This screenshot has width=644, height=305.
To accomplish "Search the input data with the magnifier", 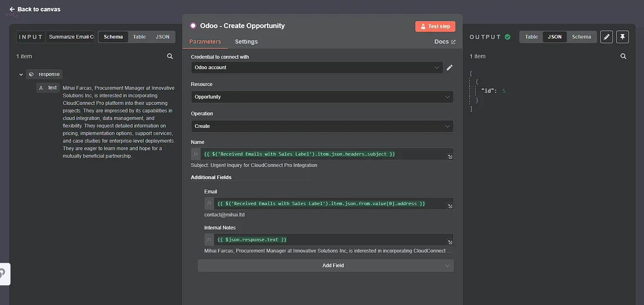I will pyautogui.click(x=170, y=56).
